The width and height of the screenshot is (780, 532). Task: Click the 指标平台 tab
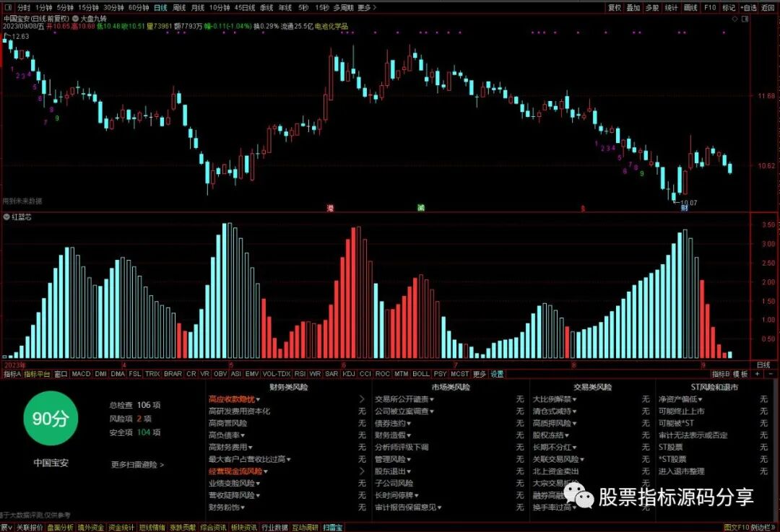click(38, 374)
